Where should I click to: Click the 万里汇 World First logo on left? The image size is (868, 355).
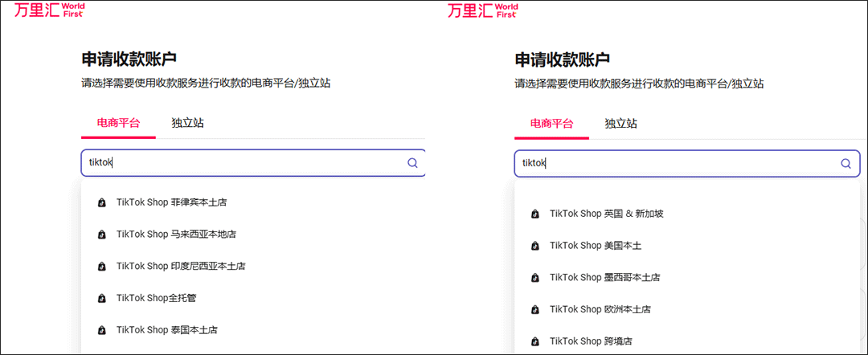(49, 10)
